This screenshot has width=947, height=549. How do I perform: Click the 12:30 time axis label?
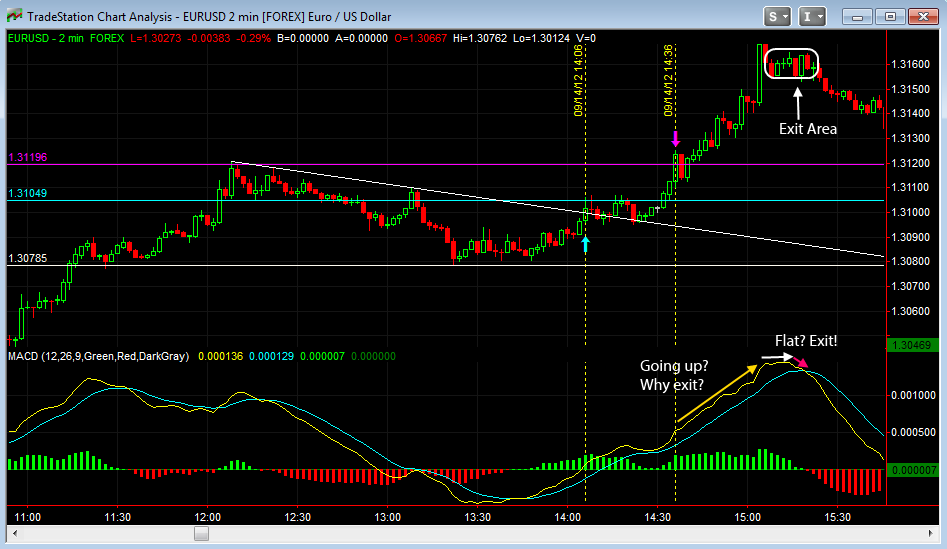coord(298,518)
